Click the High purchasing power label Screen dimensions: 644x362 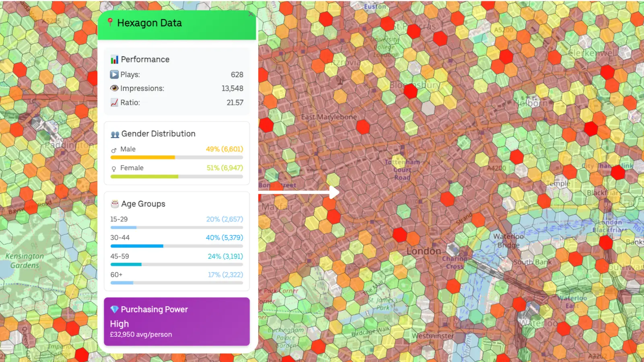tap(119, 324)
